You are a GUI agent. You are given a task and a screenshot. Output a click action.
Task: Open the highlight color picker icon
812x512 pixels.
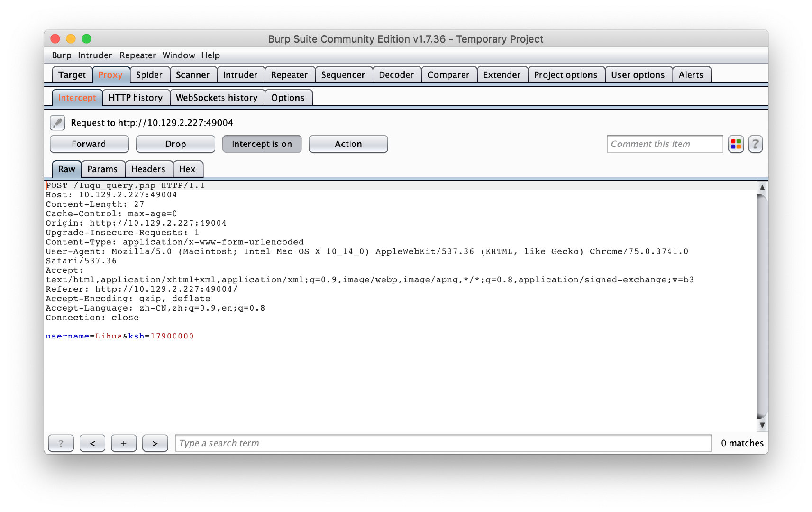pos(735,144)
